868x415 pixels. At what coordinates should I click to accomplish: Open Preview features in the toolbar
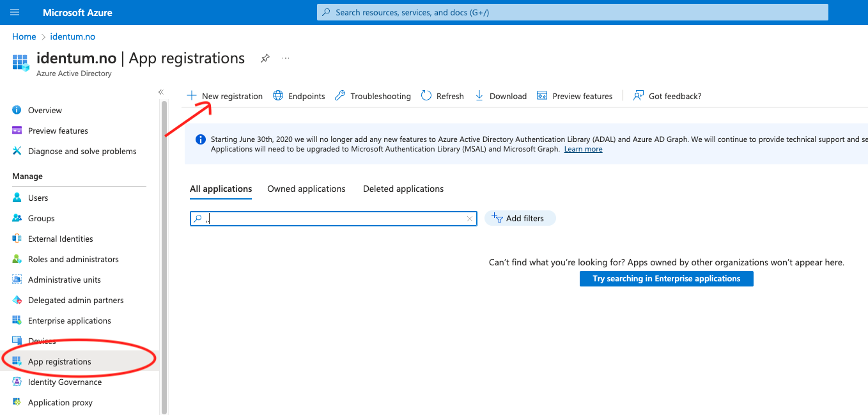click(x=575, y=96)
